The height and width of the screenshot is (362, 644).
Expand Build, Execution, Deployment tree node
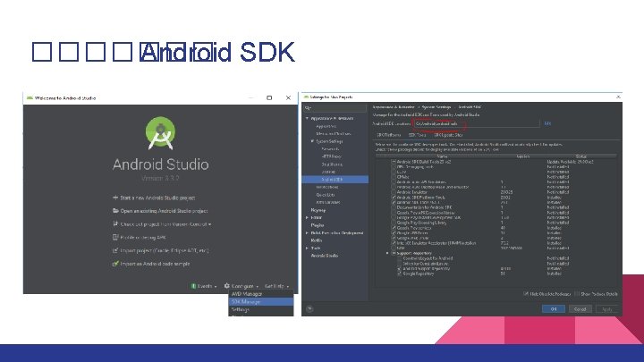[307, 232]
